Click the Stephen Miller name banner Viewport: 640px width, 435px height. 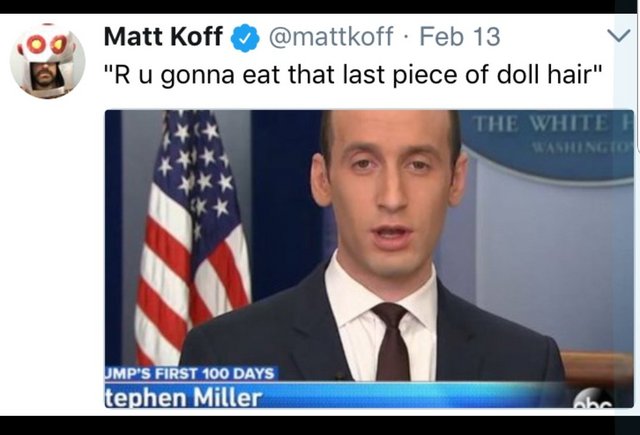184,397
